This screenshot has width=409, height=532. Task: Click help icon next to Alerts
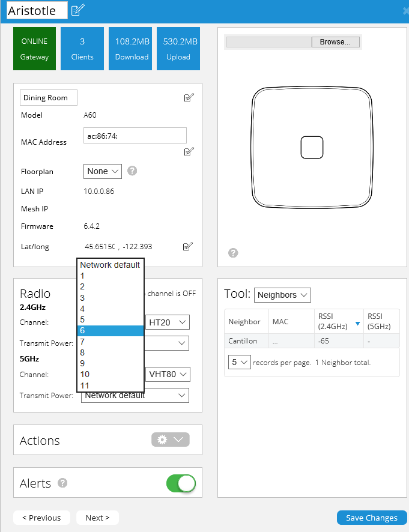[62, 483]
